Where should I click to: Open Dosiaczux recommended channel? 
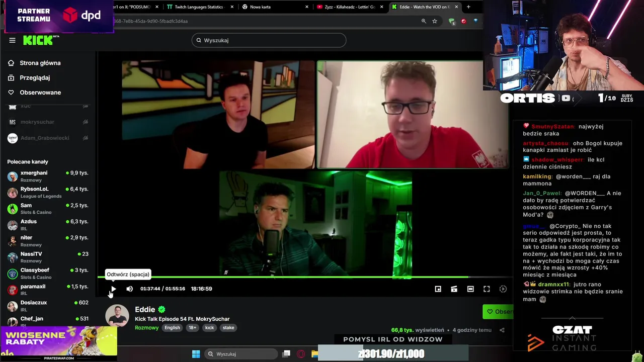click(48, 306)
